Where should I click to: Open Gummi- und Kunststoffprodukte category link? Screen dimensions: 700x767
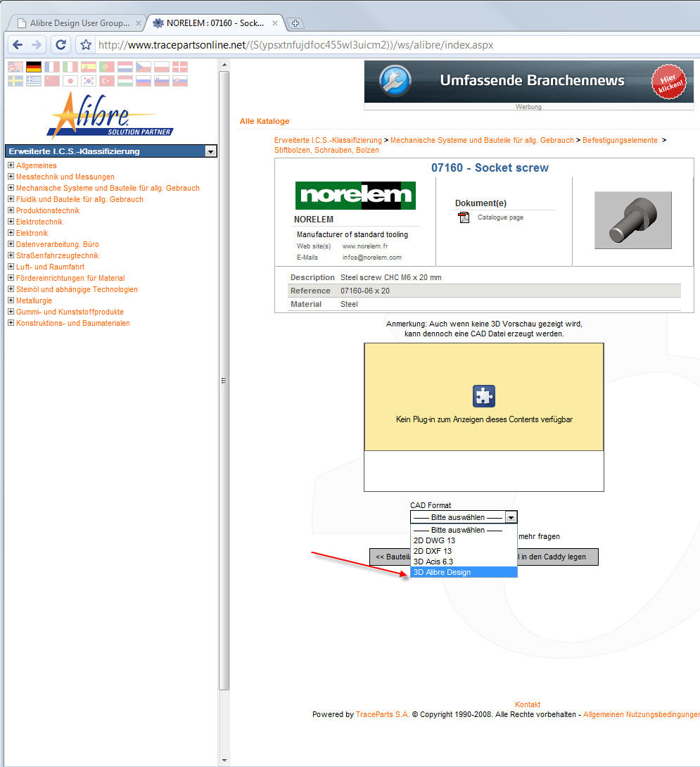[x=70, y=312]
